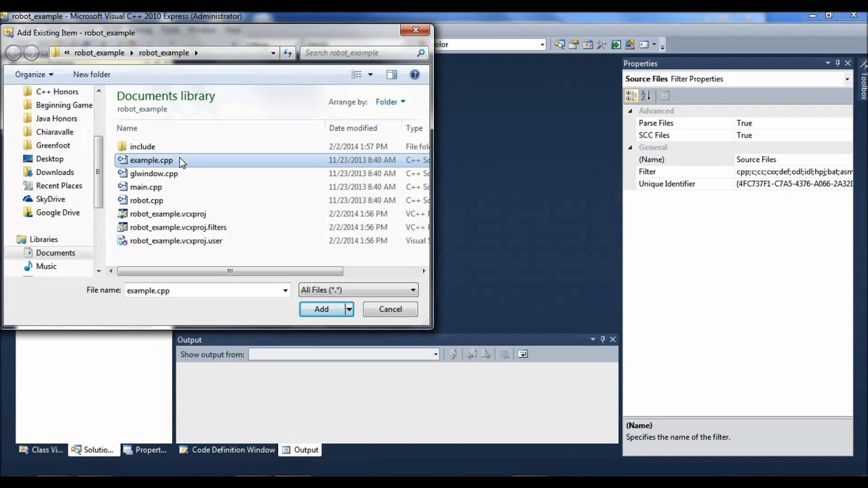The height and width of the screenshot is (488, 868).
Task: Click the Start Page green arrow toolbar icon
Action: pyautogui.click(x=616, y=45)
